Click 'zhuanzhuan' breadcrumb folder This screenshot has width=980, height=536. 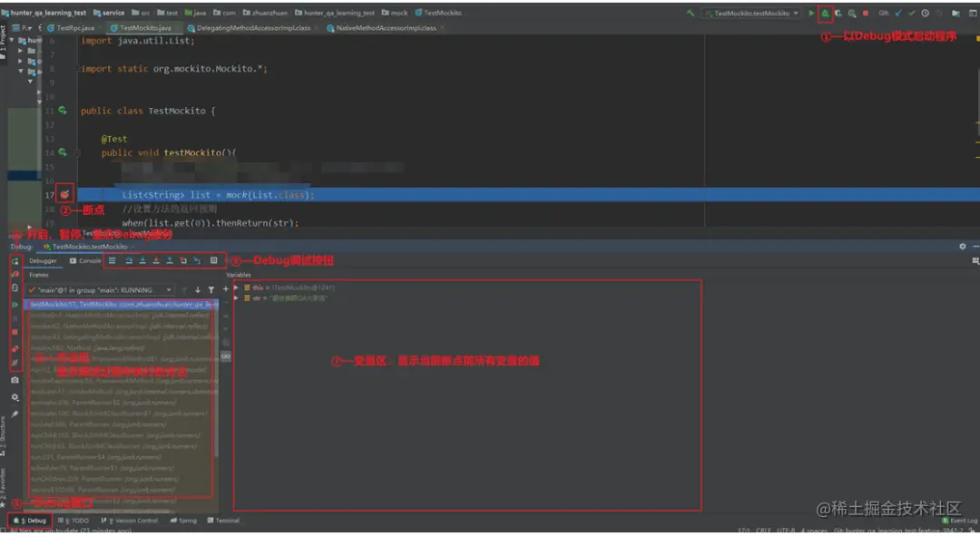[265, 13]
